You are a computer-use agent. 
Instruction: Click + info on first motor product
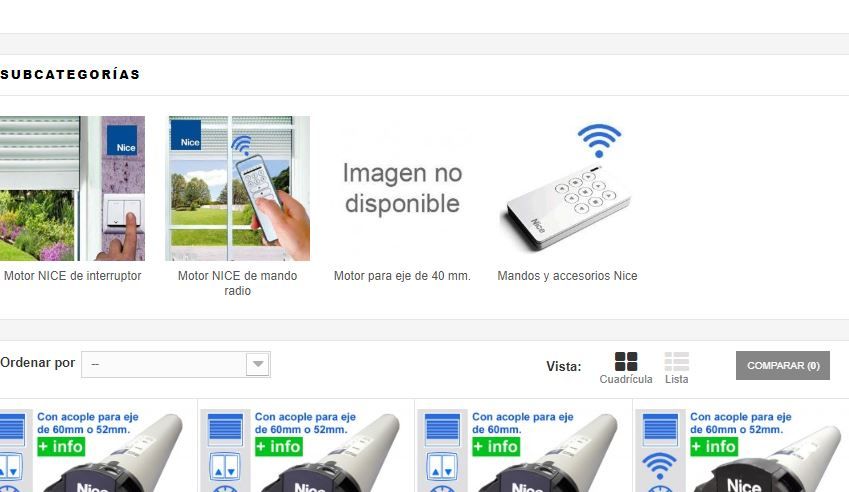coord(61,447)
